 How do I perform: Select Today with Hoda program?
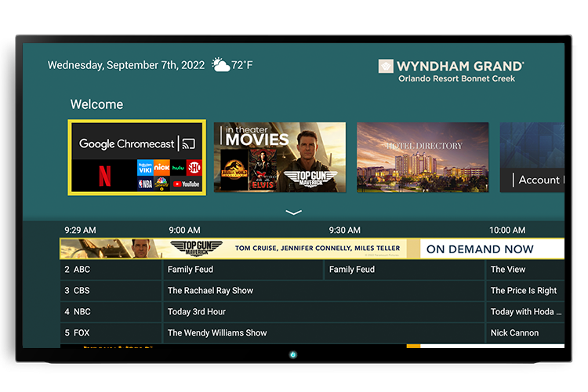525,312
